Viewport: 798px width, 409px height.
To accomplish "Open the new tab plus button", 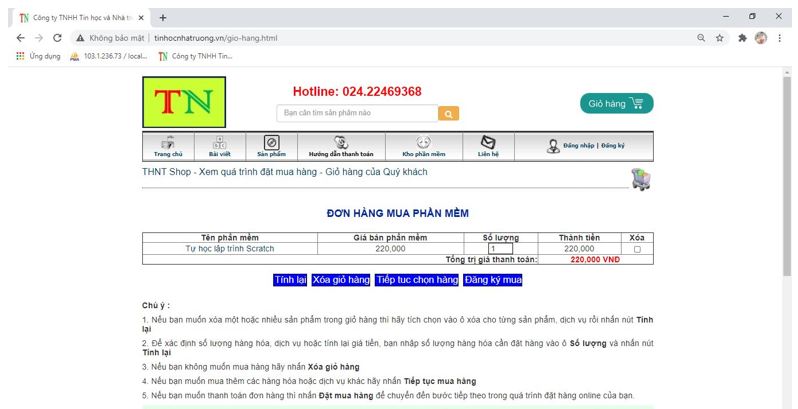I will pos(163,17).
